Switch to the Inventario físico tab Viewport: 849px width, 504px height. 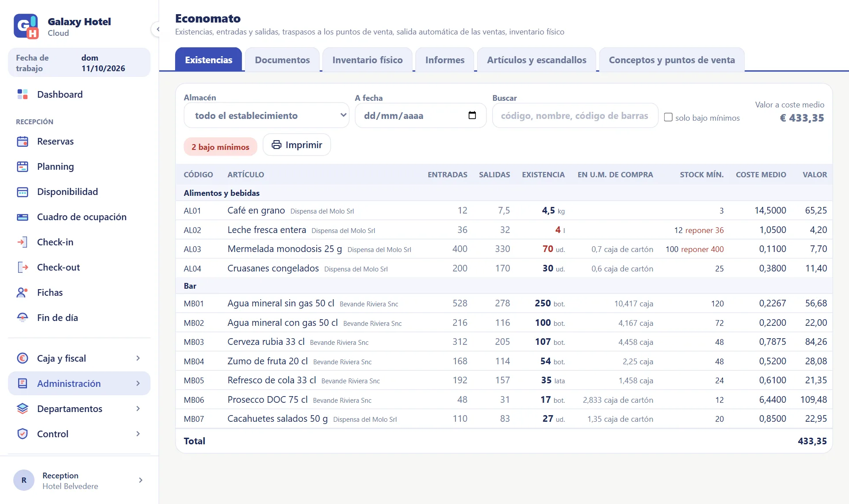[367, 60]
